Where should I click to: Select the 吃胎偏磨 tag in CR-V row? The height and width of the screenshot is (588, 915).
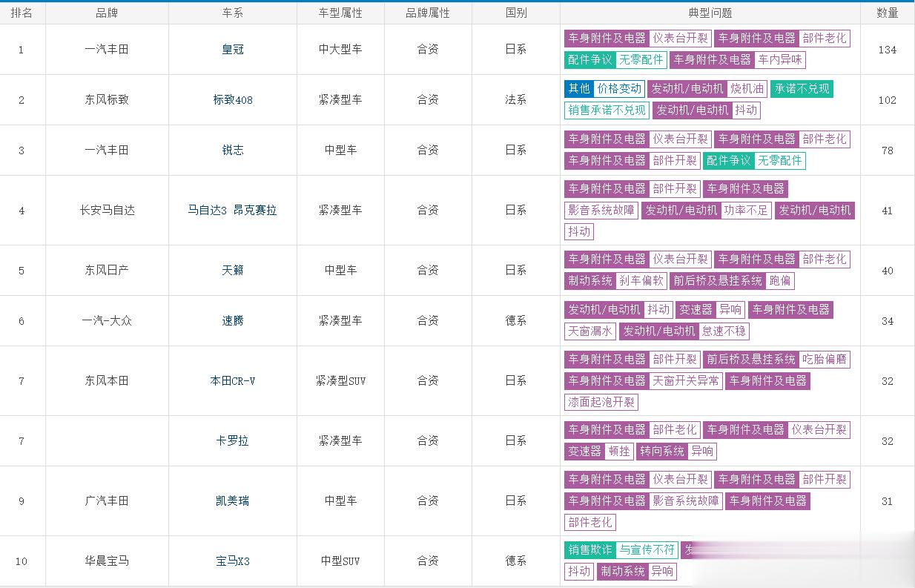pyautogui.click(x=825, y=360)
